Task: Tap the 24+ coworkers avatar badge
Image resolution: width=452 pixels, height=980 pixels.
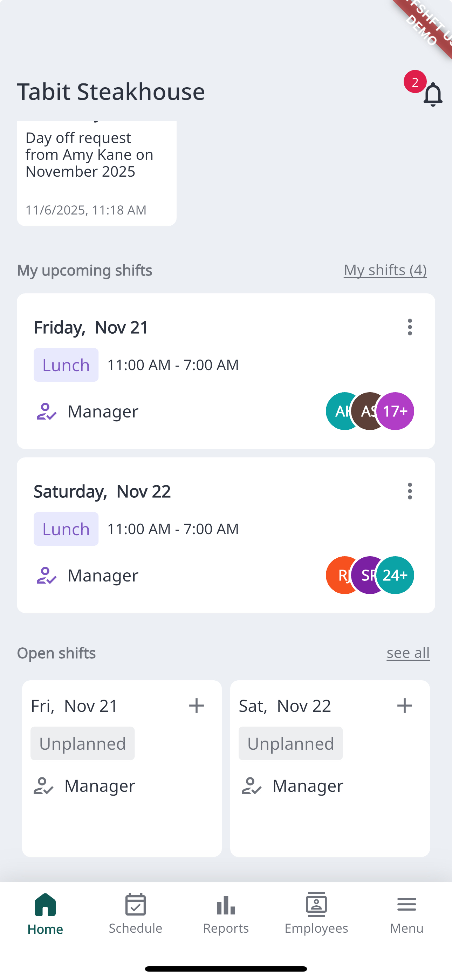Action: click(x=395, y=575)
